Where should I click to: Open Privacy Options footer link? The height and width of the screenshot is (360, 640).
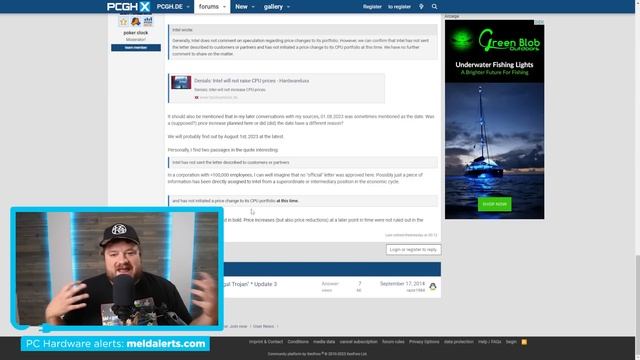pyautogui.click(x=424, y=342)
